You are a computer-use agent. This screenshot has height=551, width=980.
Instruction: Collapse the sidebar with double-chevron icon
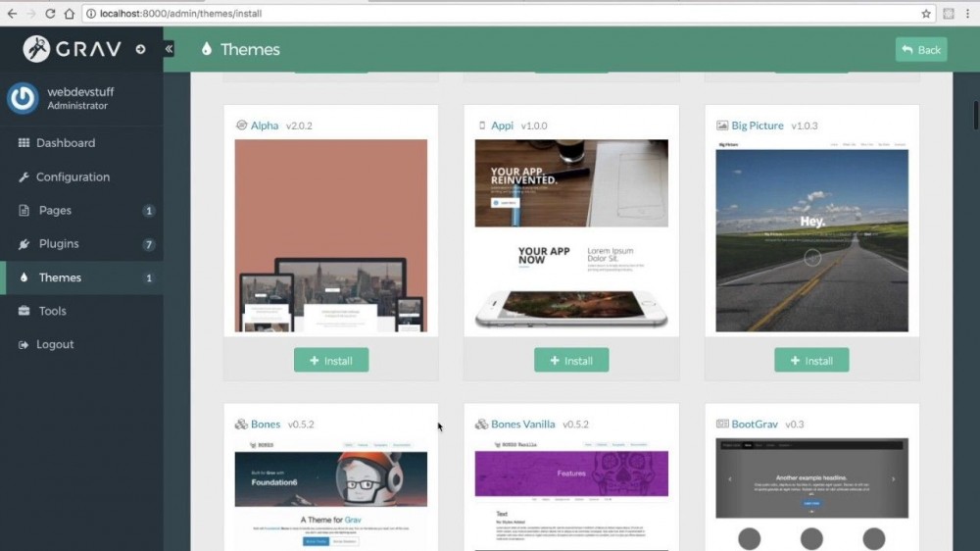pos(169,49)
